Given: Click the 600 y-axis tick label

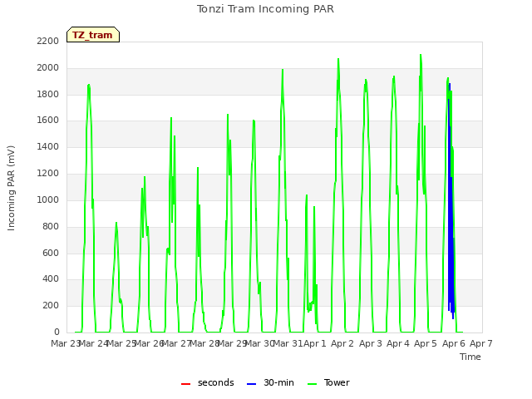Looking at the screenshot, I should coord(51,253).
